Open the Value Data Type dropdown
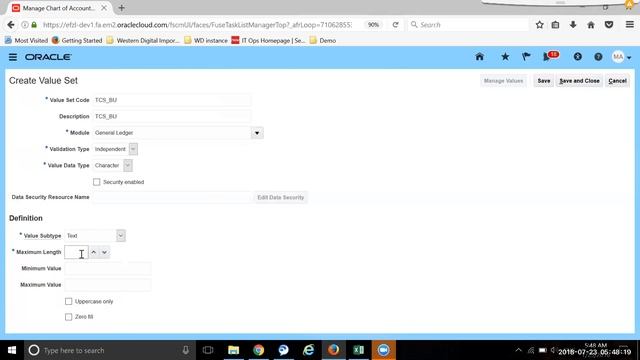This screenshot has height=360, width=640. point(128,165)
